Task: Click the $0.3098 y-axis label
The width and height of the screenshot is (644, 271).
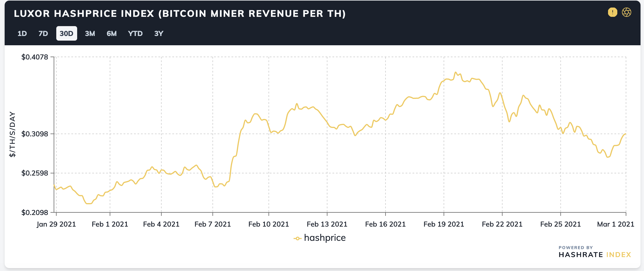Action: click(x=35, y=134)
